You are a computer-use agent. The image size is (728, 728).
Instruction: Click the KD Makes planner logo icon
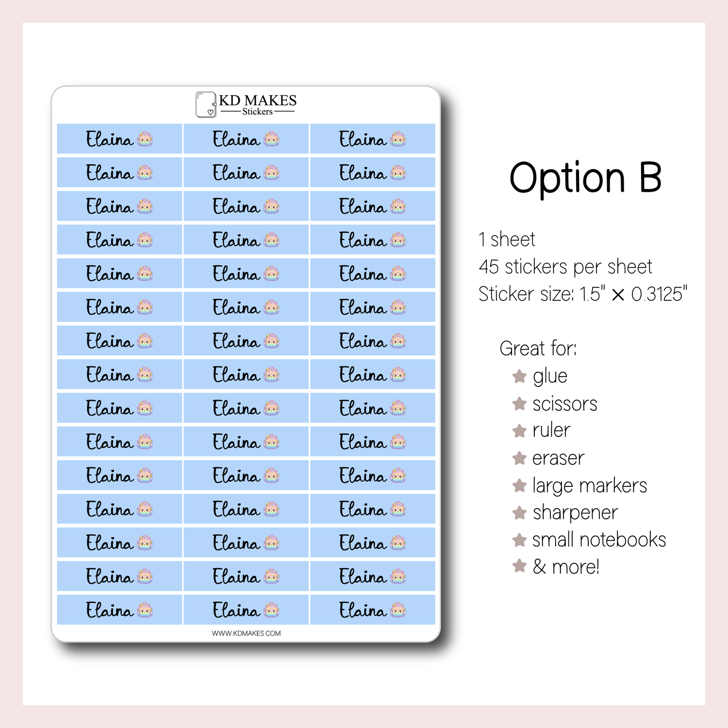(206, 104)
